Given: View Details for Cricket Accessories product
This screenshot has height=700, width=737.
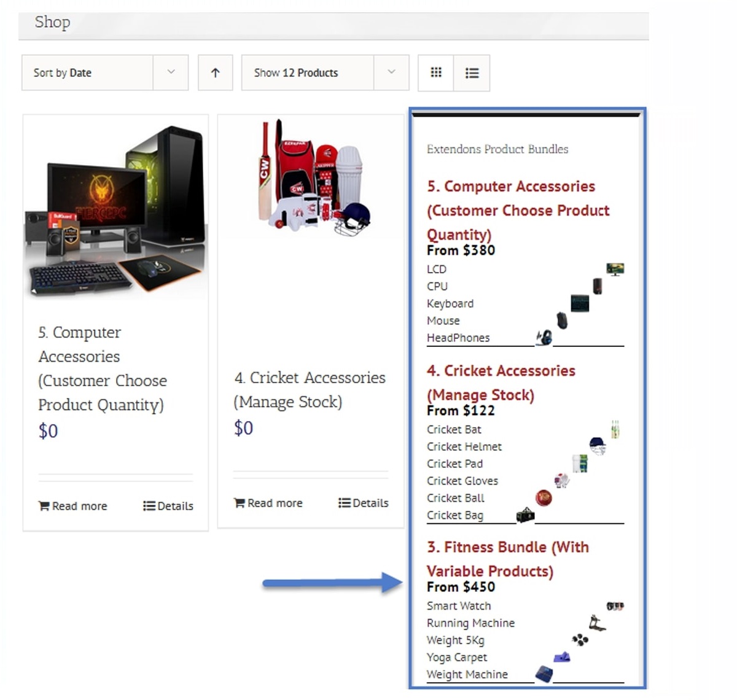Looking at the screenshot, I should point(364,503).
